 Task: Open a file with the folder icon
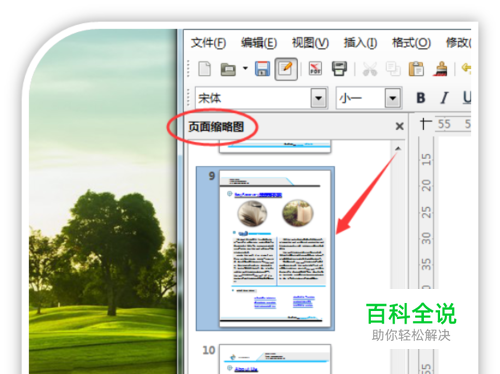228,69
